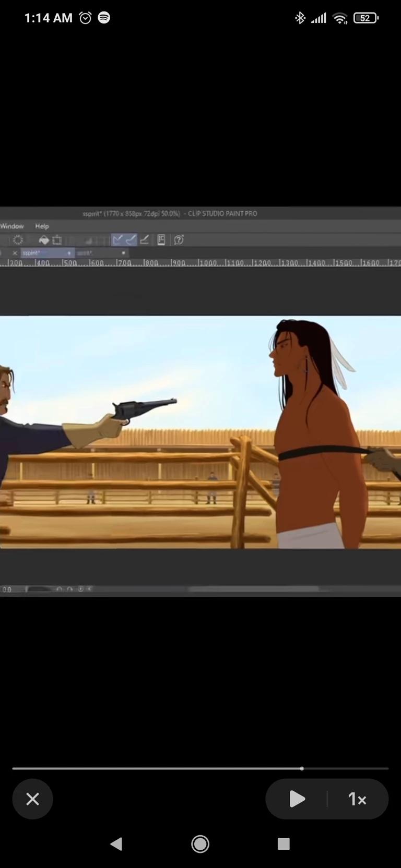Switch to the second canvas tab
This screenshot has height=868, width=401.
tap(102, 252)
